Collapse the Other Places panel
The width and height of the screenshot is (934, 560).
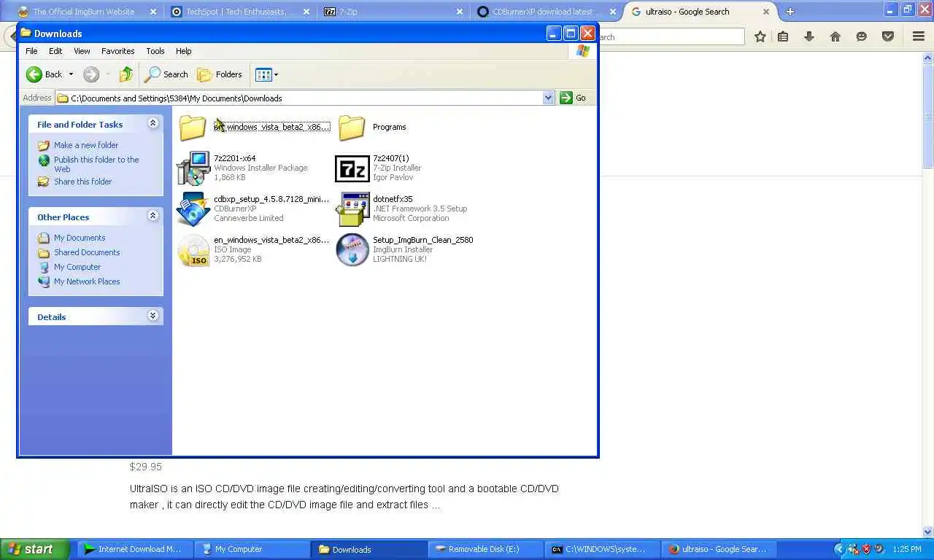(x=153, y=216)
